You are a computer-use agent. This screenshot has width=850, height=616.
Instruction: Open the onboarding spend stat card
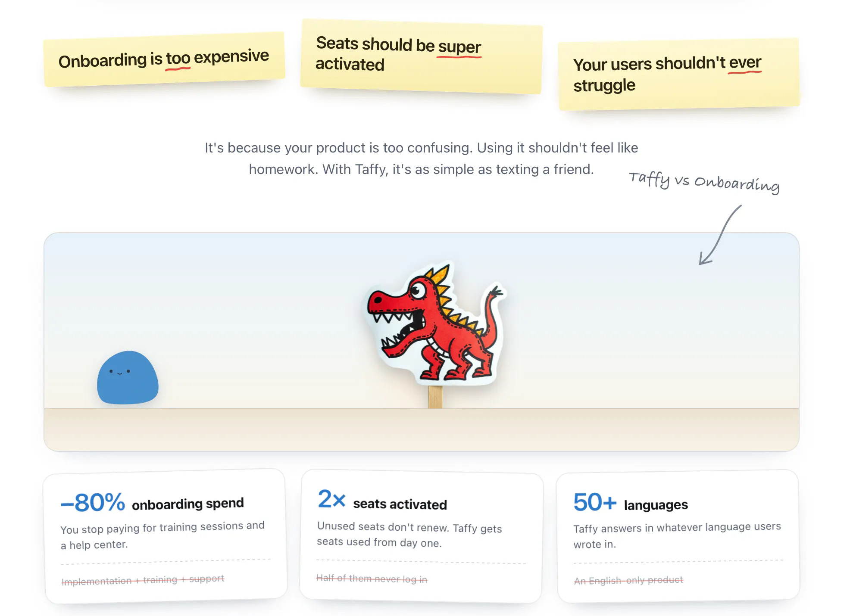[x=166, y=536]
